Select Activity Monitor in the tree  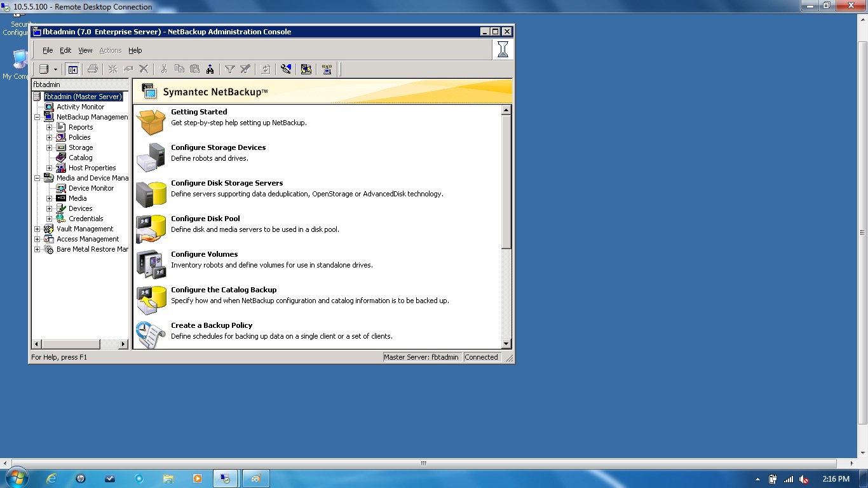click(80, 107)
